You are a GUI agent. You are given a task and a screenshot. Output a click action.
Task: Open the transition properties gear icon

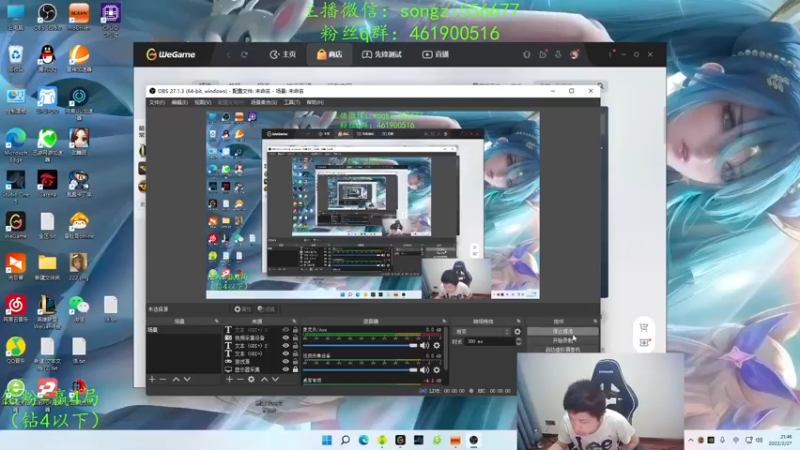click(x=517, y=332)
